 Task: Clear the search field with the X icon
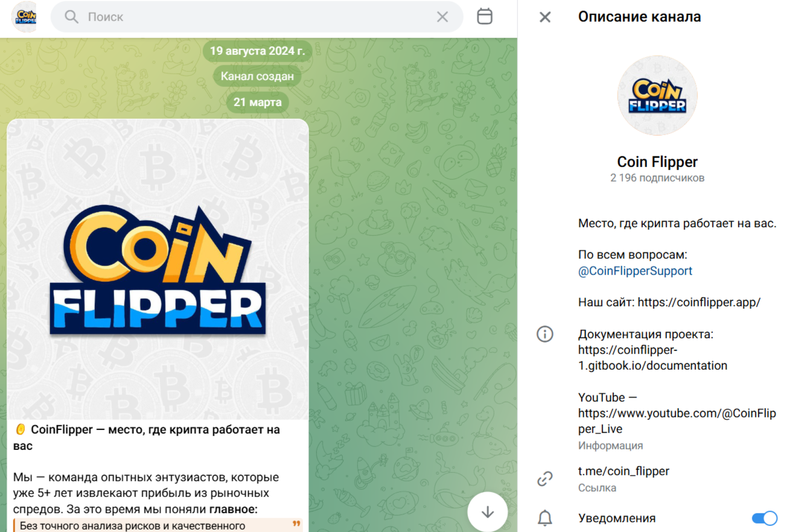pyautogui.click(x=442, y=17)
